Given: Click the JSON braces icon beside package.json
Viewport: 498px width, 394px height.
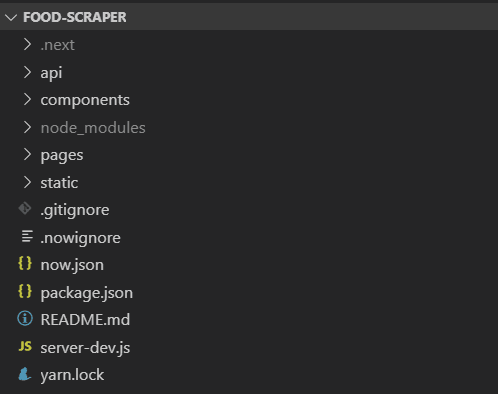Looking at the screenshot, I should click(25, 291).
